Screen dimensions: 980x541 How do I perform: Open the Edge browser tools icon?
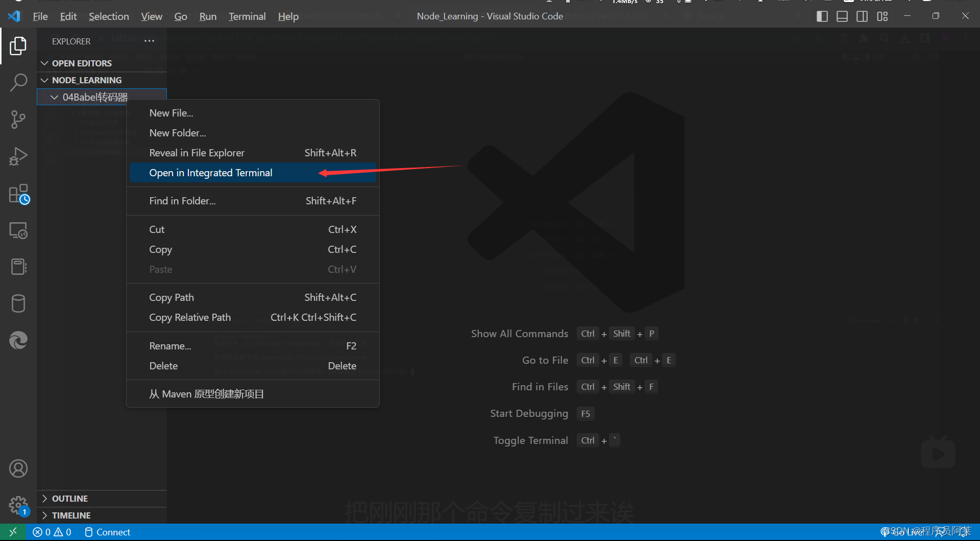coord(18,340)
